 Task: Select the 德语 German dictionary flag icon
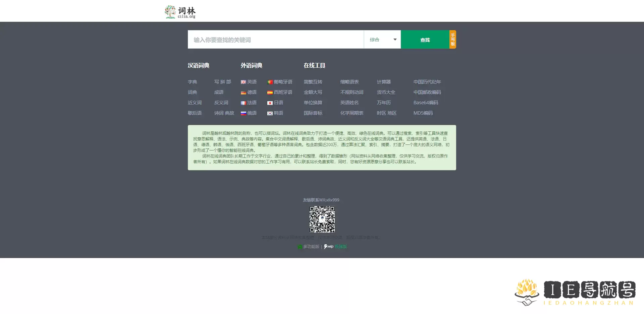click(243, 92)
